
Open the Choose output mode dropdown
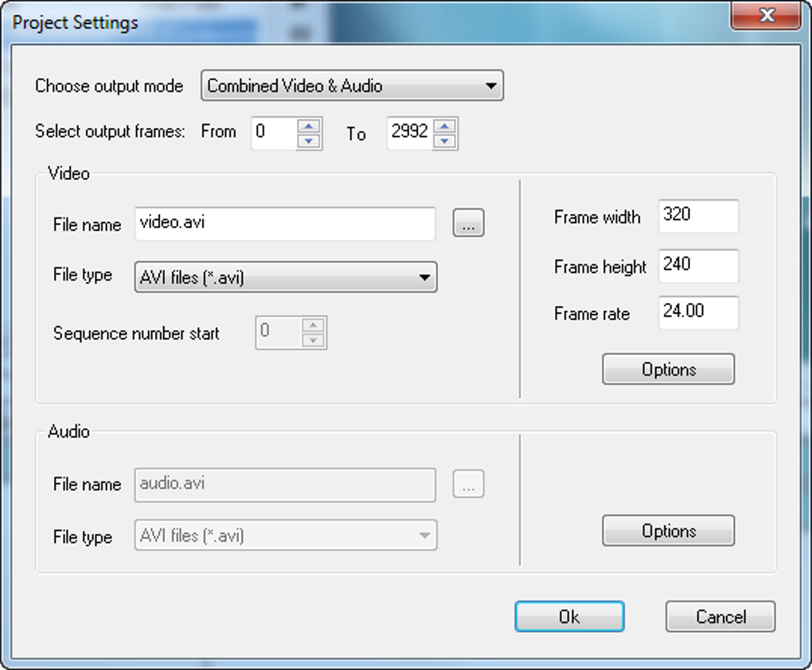pyautogui.click(x=351, y=86)
